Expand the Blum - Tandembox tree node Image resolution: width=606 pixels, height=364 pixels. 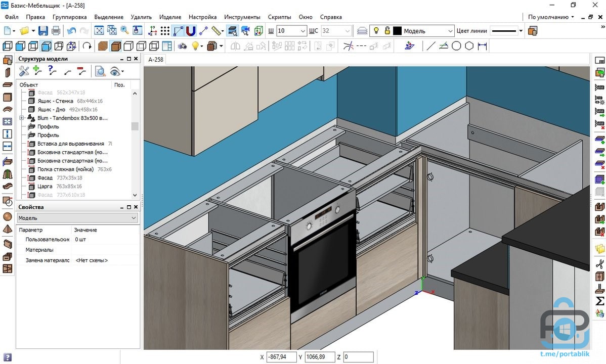tap(22, 118)
